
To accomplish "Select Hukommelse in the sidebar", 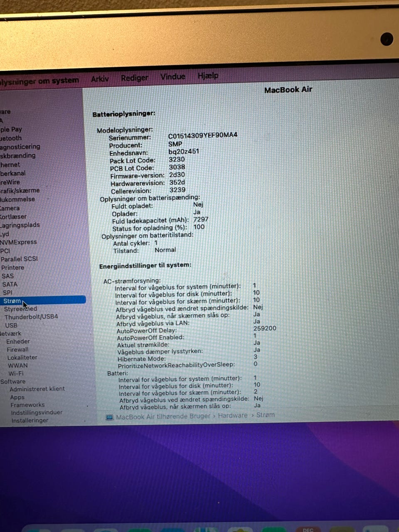I will click(x=17, y=199).
